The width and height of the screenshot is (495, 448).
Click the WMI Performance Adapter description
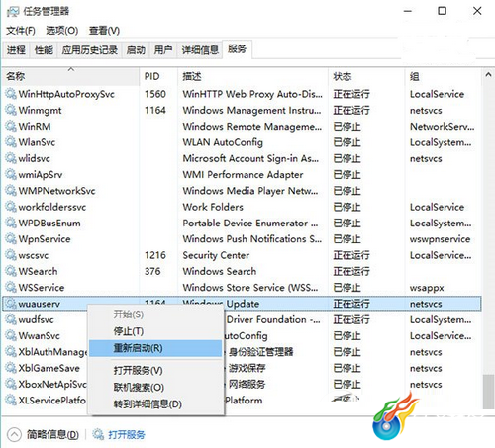tap(243, 175)
